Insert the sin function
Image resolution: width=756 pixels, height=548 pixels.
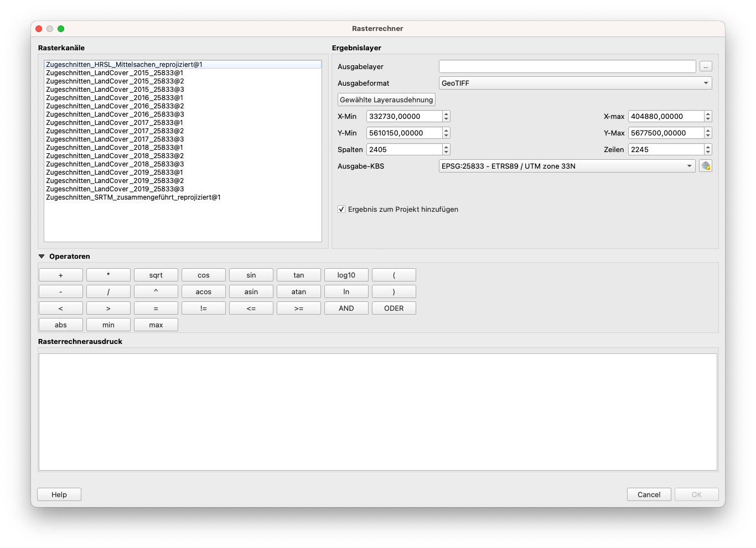[x=251, y=275]
